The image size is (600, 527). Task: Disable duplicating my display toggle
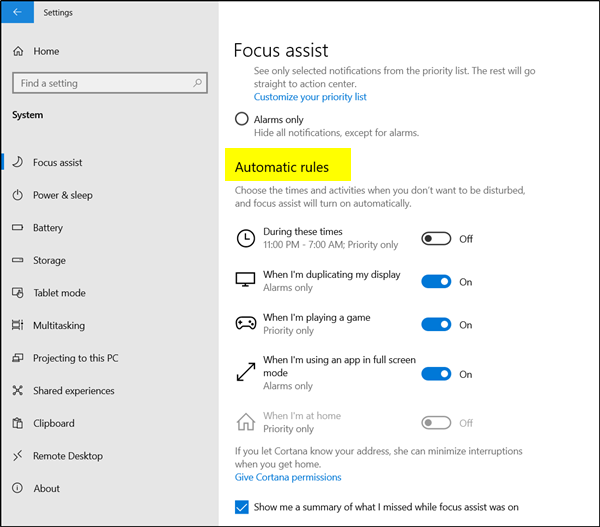(x=436, y=282)
